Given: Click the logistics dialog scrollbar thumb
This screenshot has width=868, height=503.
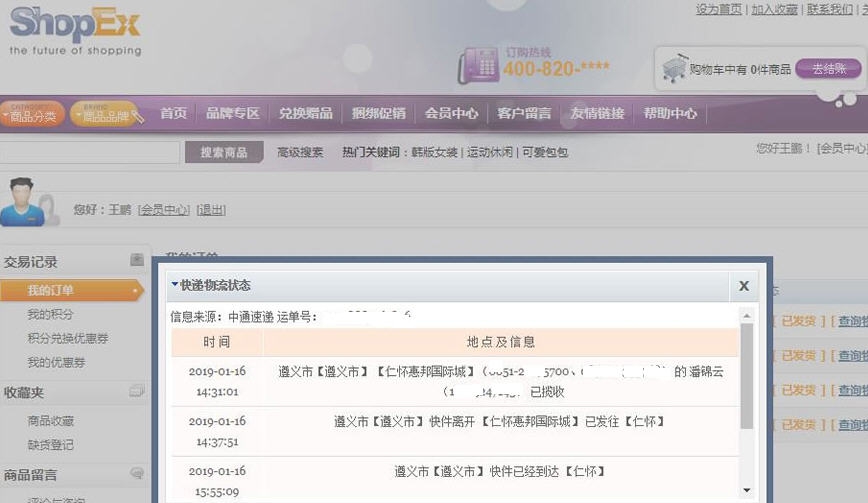Looking at the screenshot, I should pyautogui.click(x=747, y=376).
